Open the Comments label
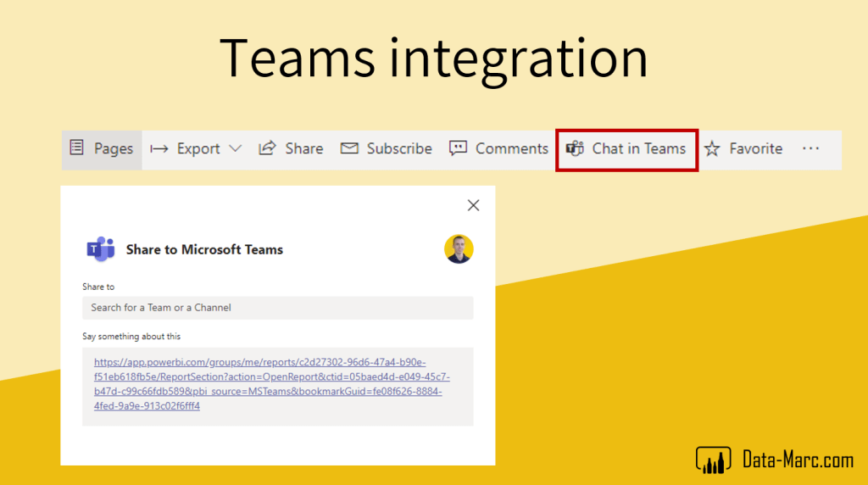The height and width of the screenshot is (485, 868). [x=512, y=148]
